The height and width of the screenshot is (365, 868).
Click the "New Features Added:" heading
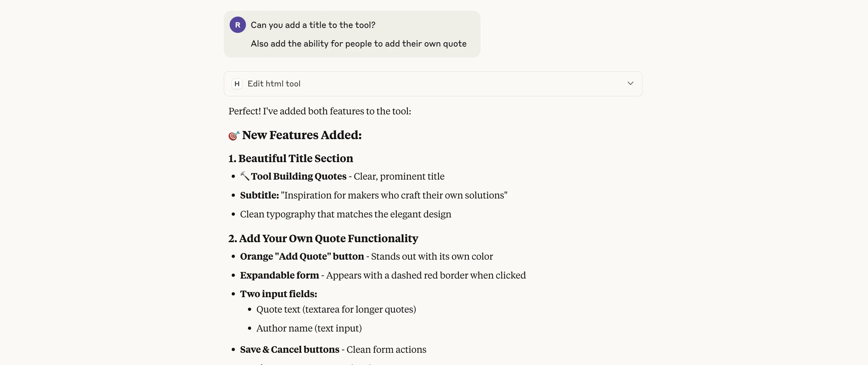301,135
